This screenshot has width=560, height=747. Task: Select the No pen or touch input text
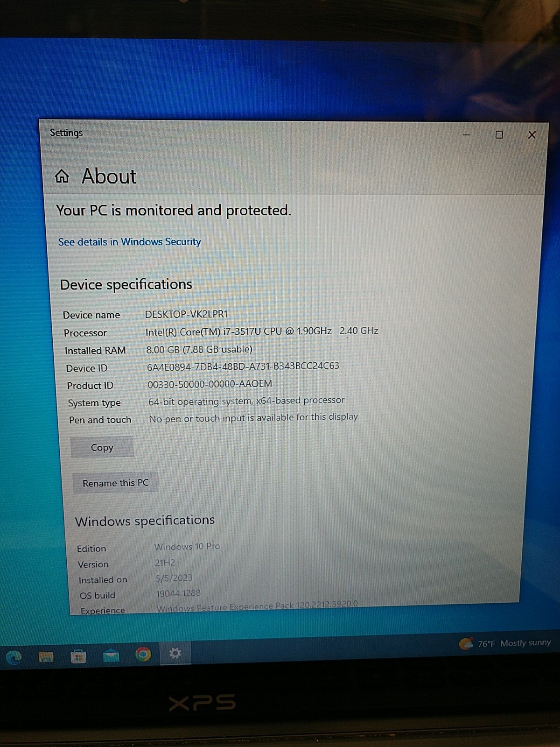(253, 418)
